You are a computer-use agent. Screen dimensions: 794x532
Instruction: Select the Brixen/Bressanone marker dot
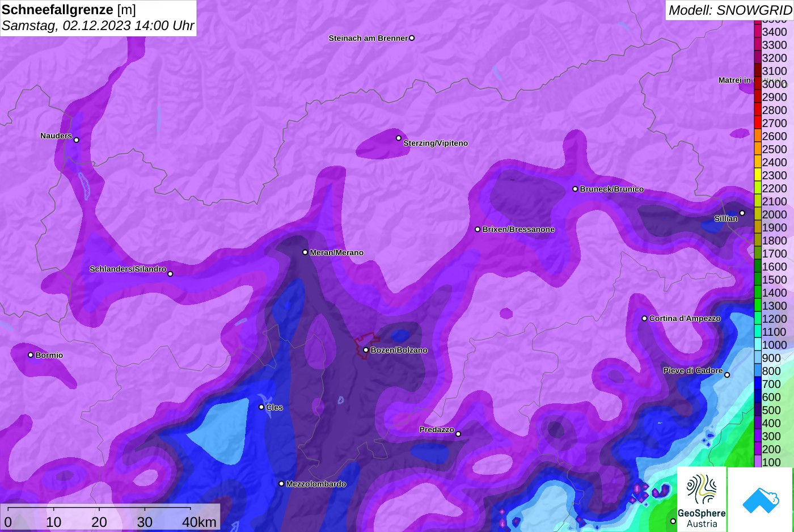point(478,229)
